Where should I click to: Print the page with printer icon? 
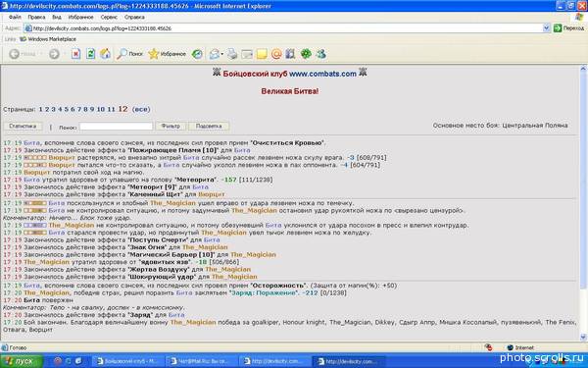click(x=232, y=54)
